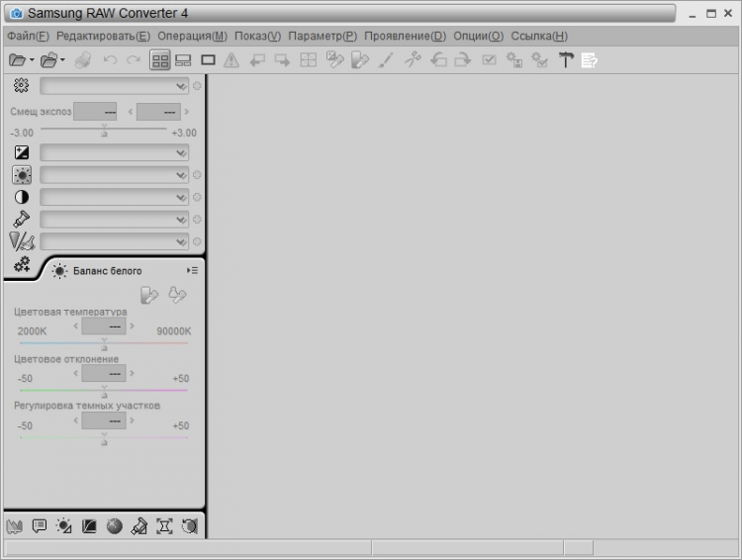Click the undo arrow icon

coord(110,60)
